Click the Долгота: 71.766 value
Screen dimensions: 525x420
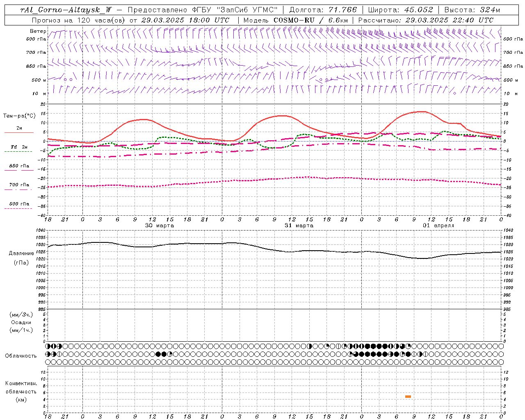[323, 10]
